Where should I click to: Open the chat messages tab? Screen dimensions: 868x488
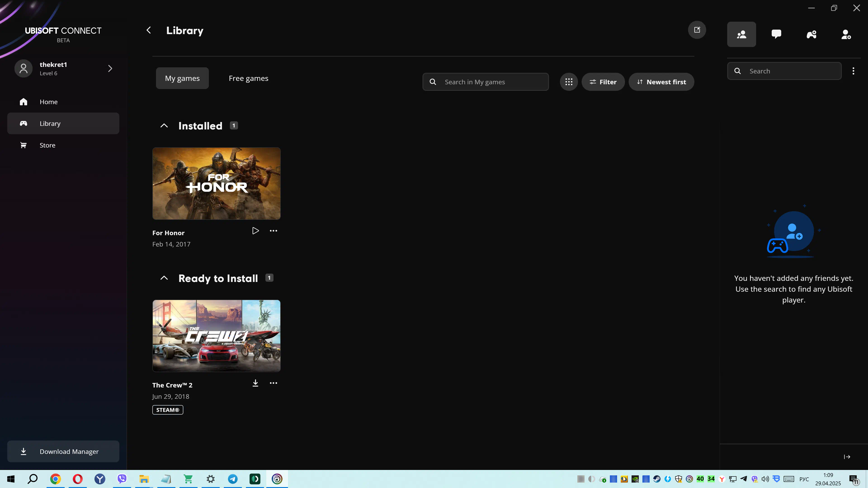tap(776, 34)
